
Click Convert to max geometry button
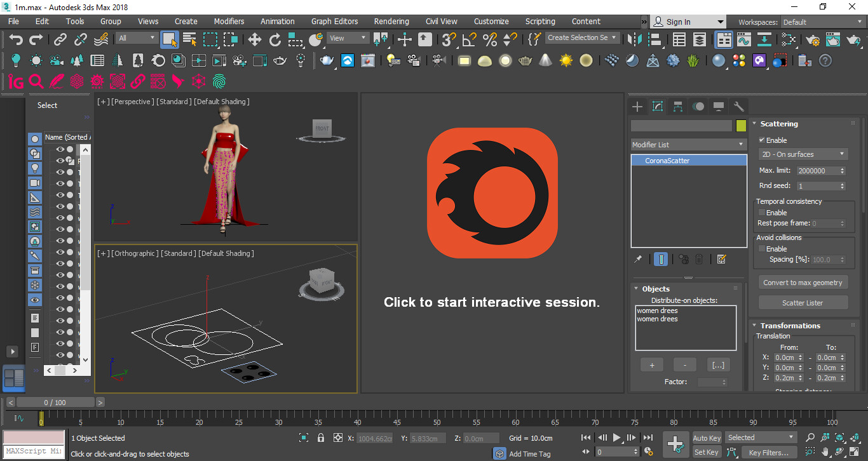click(x=803, y=282)
